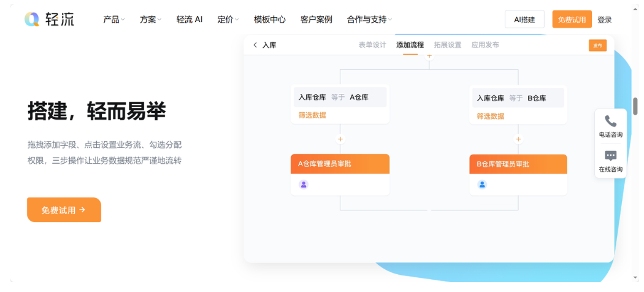Viewport: 644px width, 292px height.
Task: Expand the 定价 dropdown menu
Action: [228, 19]
